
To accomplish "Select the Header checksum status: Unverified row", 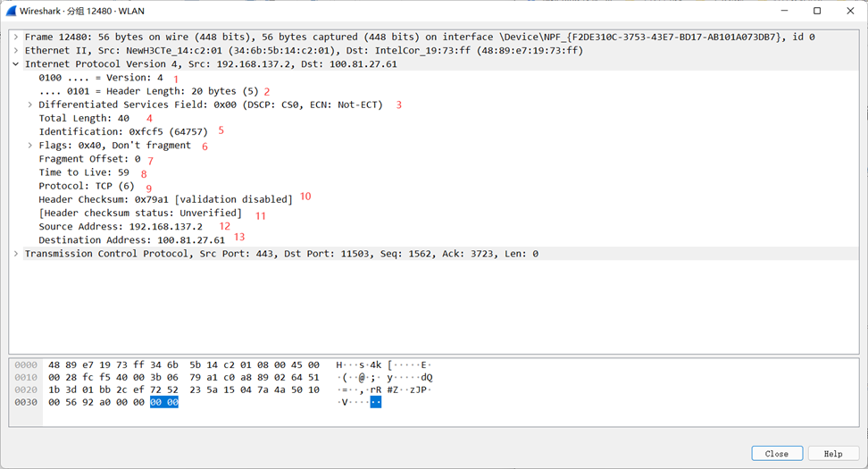I will tap(140, 214).
